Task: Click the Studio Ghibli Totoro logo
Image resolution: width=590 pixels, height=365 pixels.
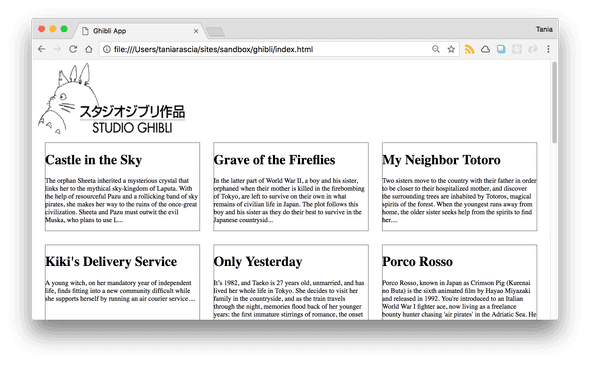Action: coord(112,99)
